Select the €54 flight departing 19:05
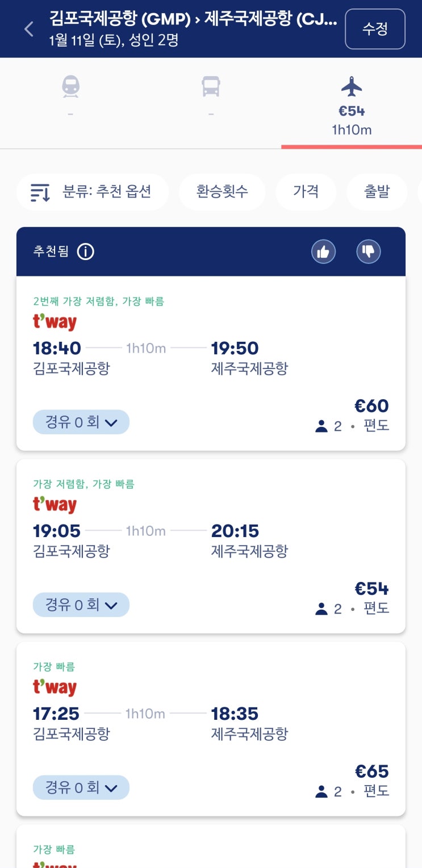The height and width of the screenshot is (868, 422). tap(371, 589)
